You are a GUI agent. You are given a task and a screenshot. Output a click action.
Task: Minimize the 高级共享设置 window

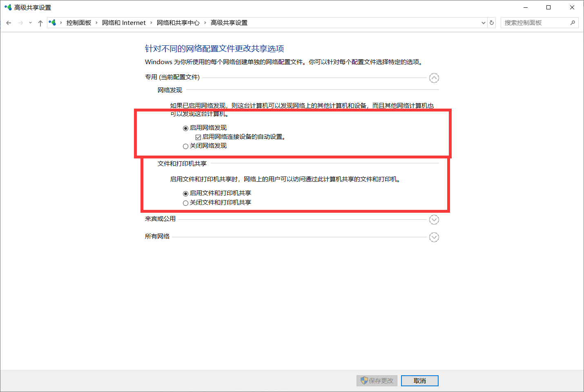pyautogui.click(x=526, y=7)
